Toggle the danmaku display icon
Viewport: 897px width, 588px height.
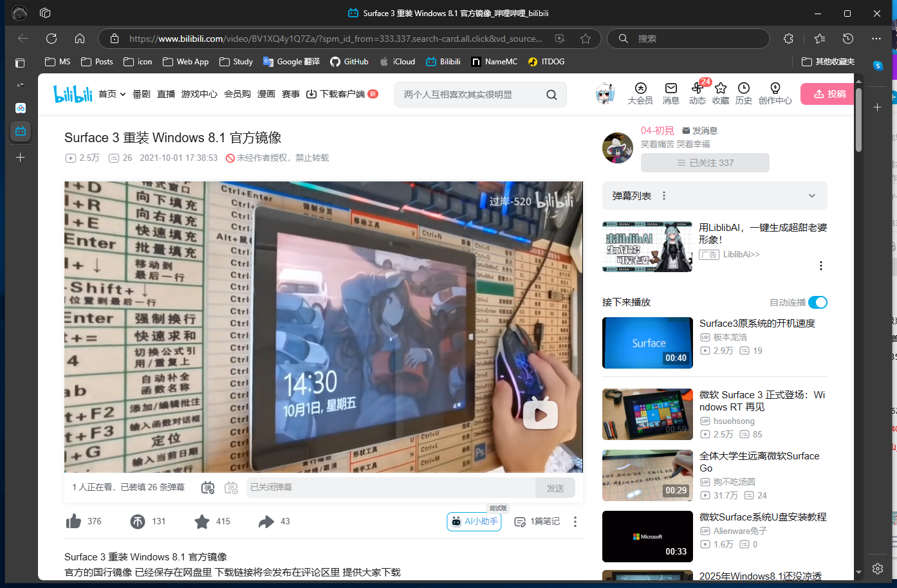point(208,488)
